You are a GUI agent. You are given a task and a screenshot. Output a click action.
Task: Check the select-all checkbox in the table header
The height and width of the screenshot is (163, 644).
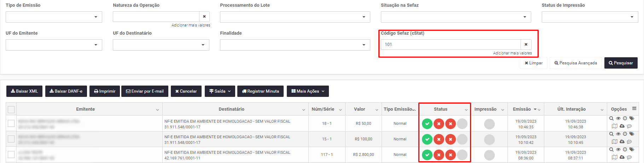click(11, 110)
